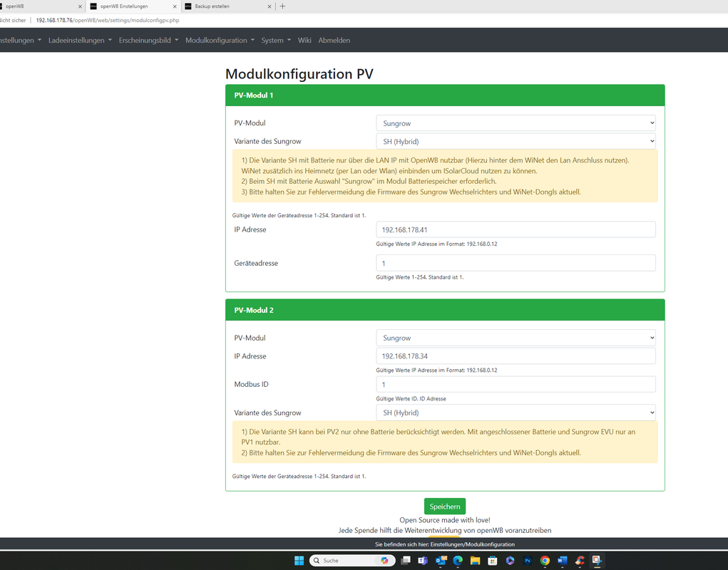Screen dimensions: 728x570
Task: Switch to Google Chrome in taskbar
Action: point(545,560)
